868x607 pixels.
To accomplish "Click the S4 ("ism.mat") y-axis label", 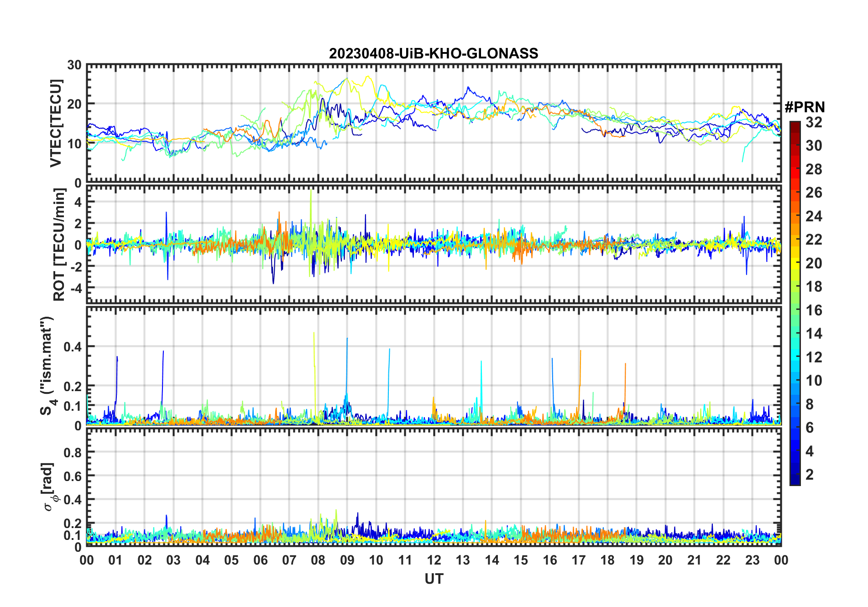I will (47, 366).
